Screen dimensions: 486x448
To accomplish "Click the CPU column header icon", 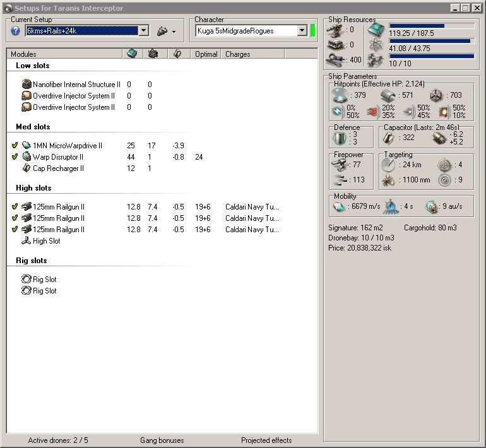I will pyautogui.click(x=133, y=54).
